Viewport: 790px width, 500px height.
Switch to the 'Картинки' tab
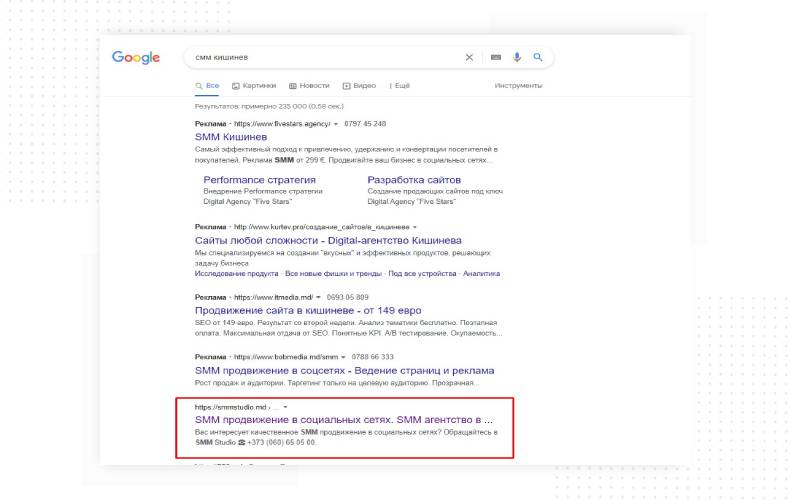tap(254, 86)
